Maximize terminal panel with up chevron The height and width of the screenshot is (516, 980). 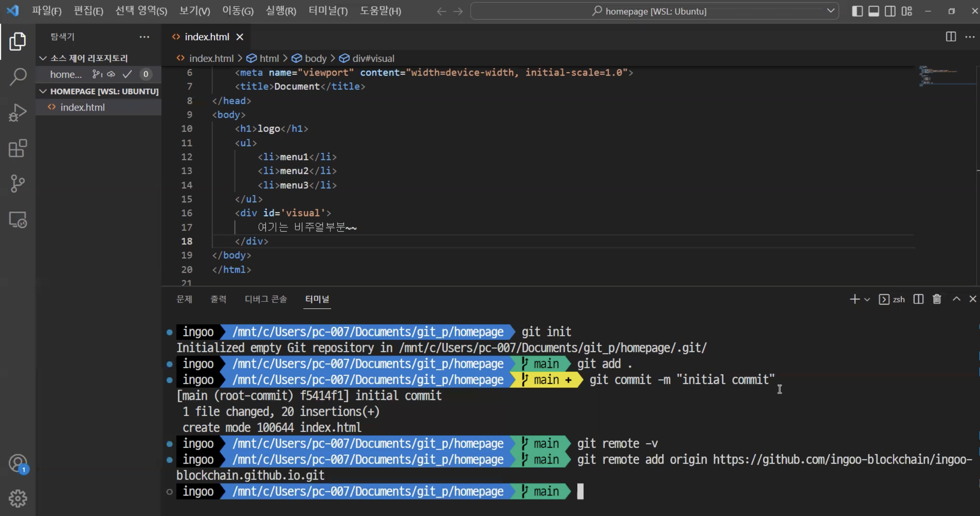(x=956, y=299)
